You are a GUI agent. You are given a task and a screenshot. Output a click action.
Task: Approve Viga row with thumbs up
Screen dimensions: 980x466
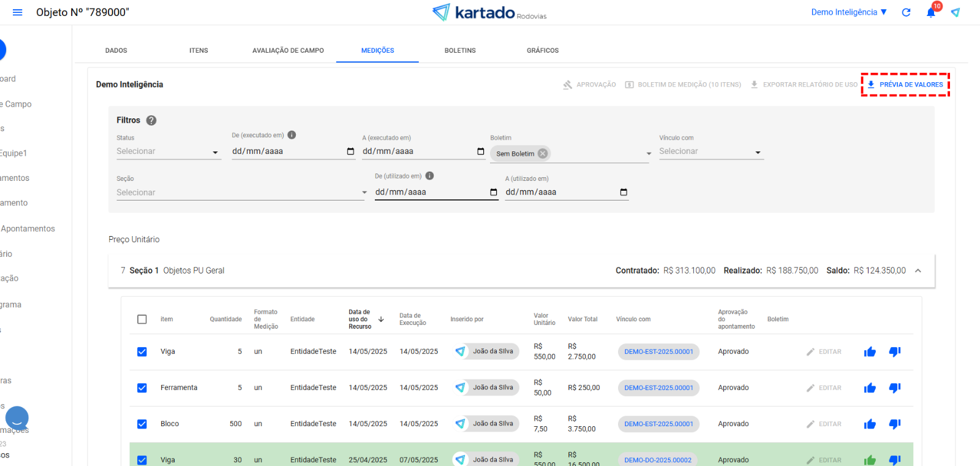pos(870,352)
